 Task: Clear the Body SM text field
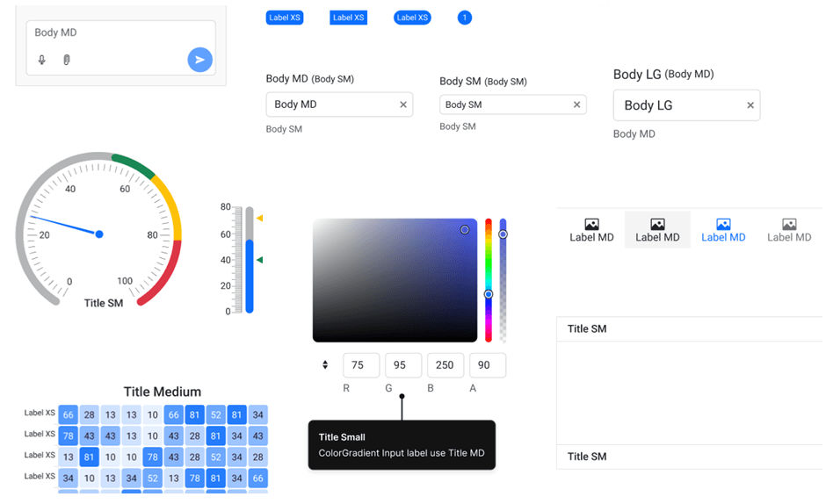click(x=576, y=104)
